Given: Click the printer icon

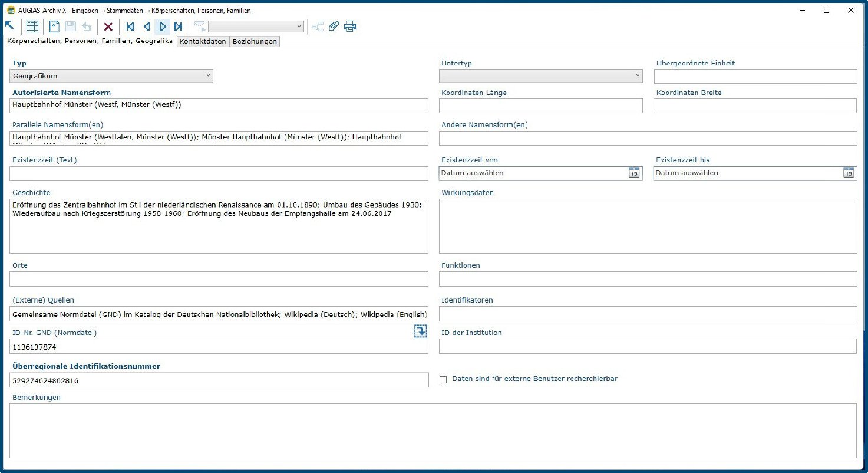Looking at the screenshot, I should [350, 27].
